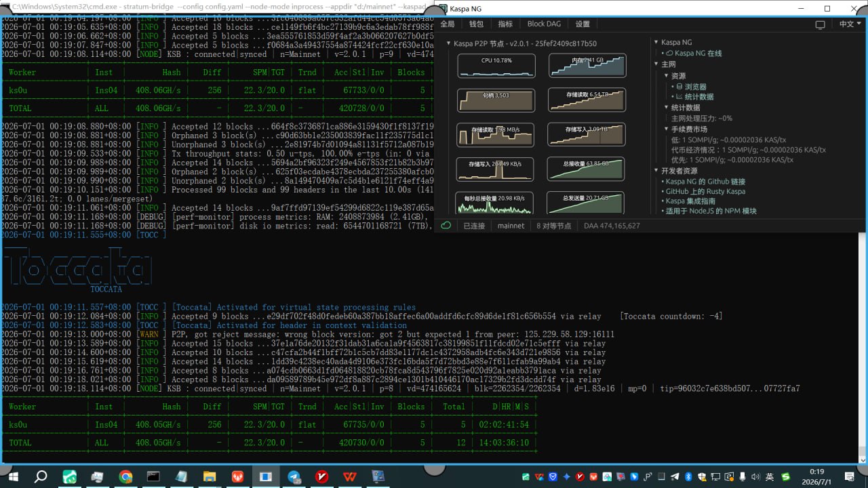
Task: Open Telegram from the taskbar
Action: pyautogui.click(x=294, y=476)
